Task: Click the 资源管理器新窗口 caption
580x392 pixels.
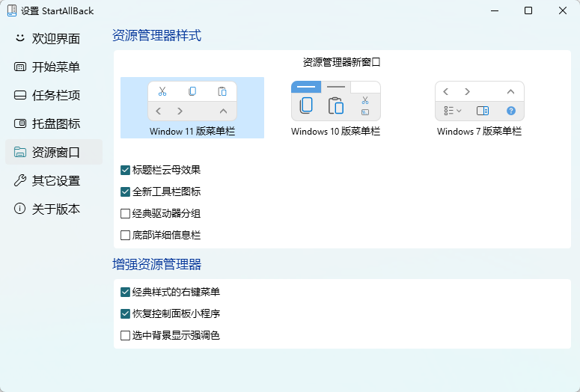Action: [x=342, y=62]
